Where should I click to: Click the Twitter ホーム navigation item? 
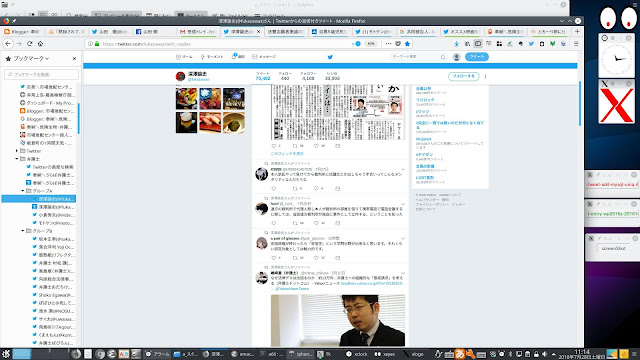(x=184, y=57)
